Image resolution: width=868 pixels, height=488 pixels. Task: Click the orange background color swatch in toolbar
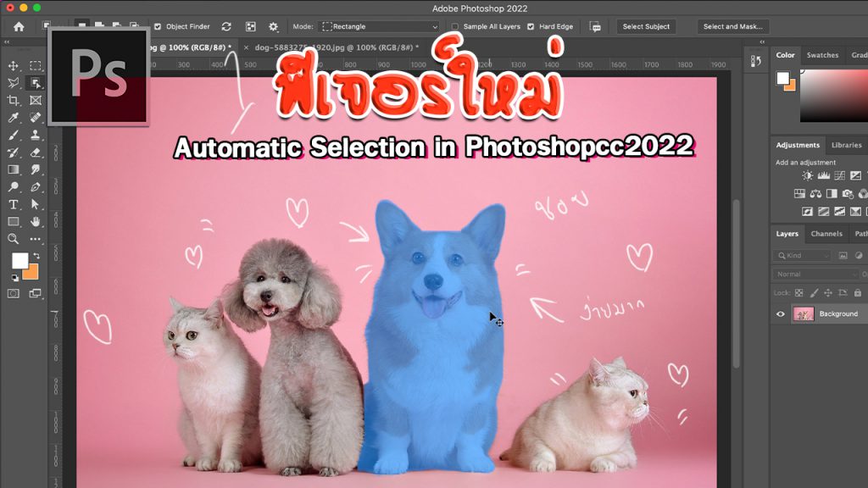point(31,271)
